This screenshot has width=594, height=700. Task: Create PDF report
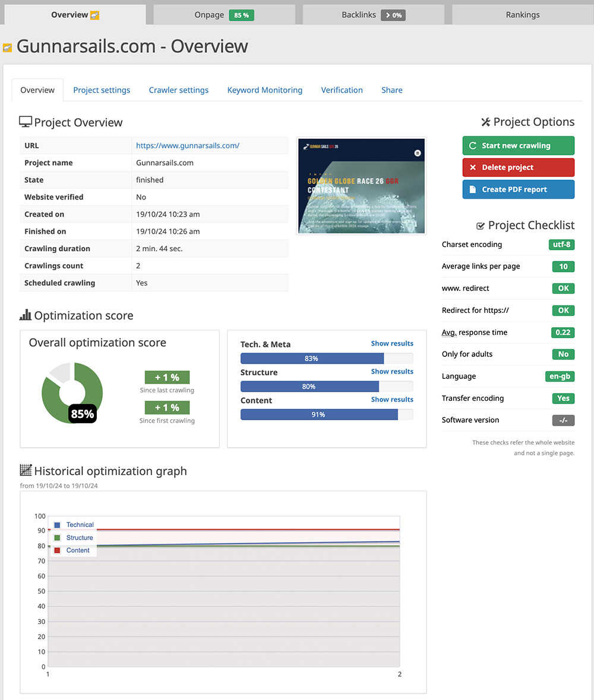pyautogui.click(x=519, y=189)
